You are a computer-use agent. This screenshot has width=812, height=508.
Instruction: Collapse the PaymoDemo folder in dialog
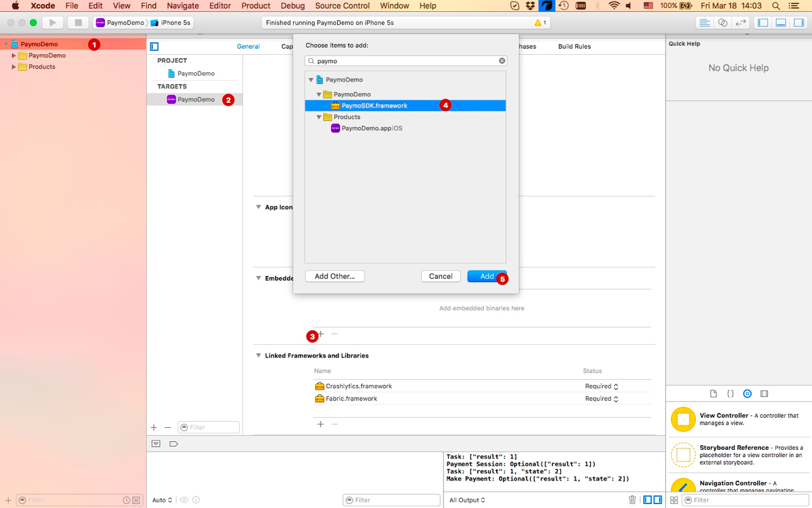pyautogui.click(x=319, y=94)
